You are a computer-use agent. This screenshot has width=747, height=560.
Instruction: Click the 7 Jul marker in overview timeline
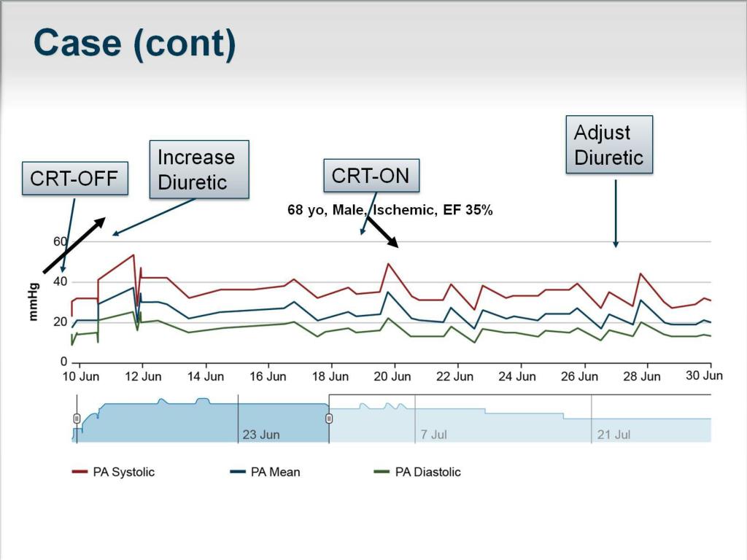pos(433,435)
